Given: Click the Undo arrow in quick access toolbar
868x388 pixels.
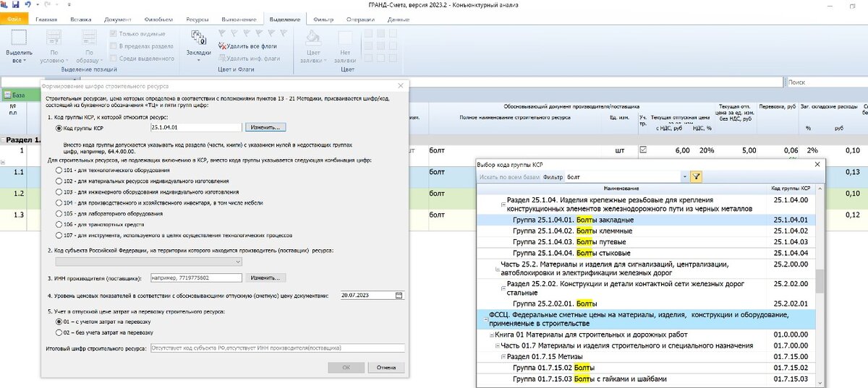Looking at the screenshot, I should coord(27,5).
